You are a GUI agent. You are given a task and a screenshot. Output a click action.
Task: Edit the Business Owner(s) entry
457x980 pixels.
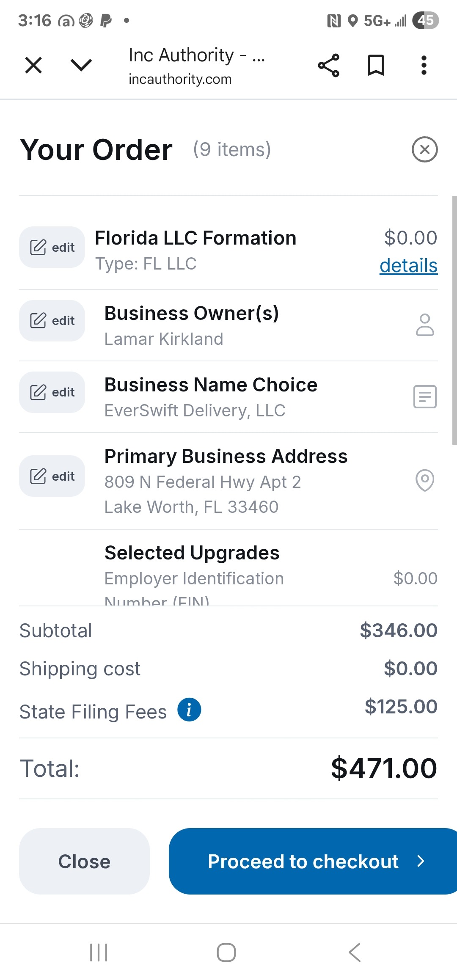coord(52,321)
